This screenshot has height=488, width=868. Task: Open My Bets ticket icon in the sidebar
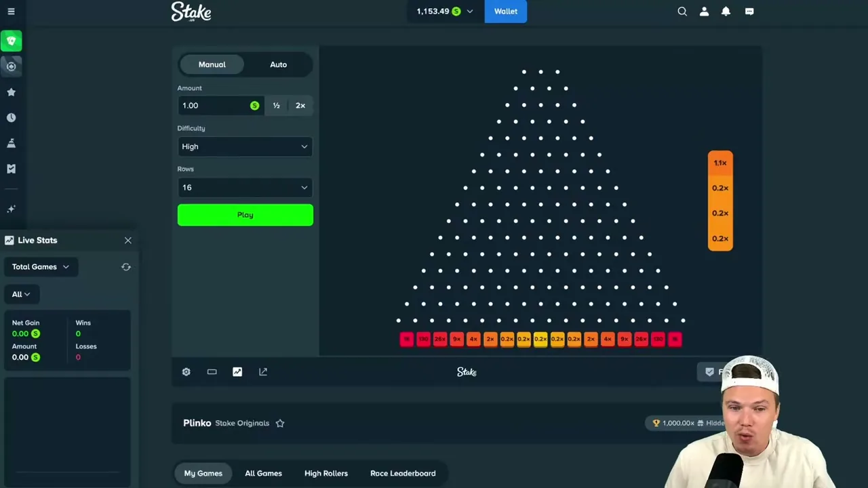coord(11,169)
